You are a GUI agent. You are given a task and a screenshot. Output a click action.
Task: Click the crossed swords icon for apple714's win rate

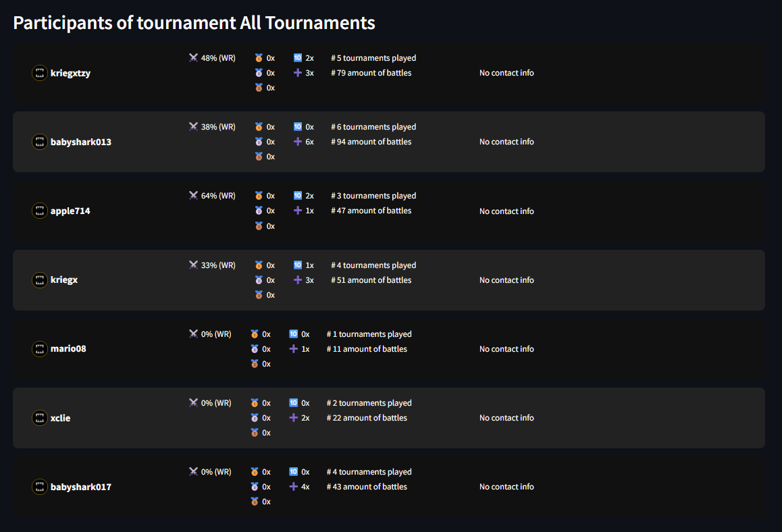[194, 195]
